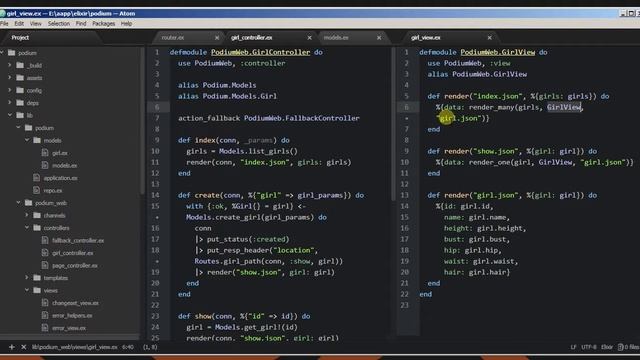Expand the templates folder arrow
Screen dimensions: 640x360
pos(27,278)
